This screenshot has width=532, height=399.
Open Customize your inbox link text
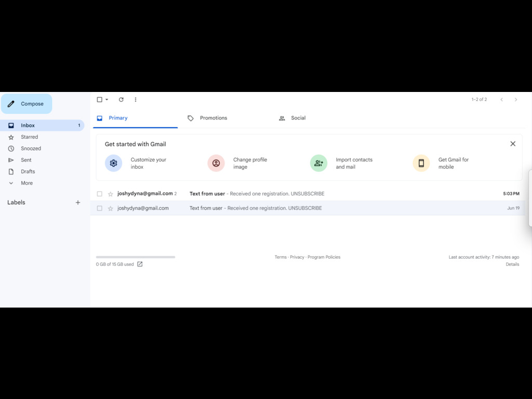point(148,163)
